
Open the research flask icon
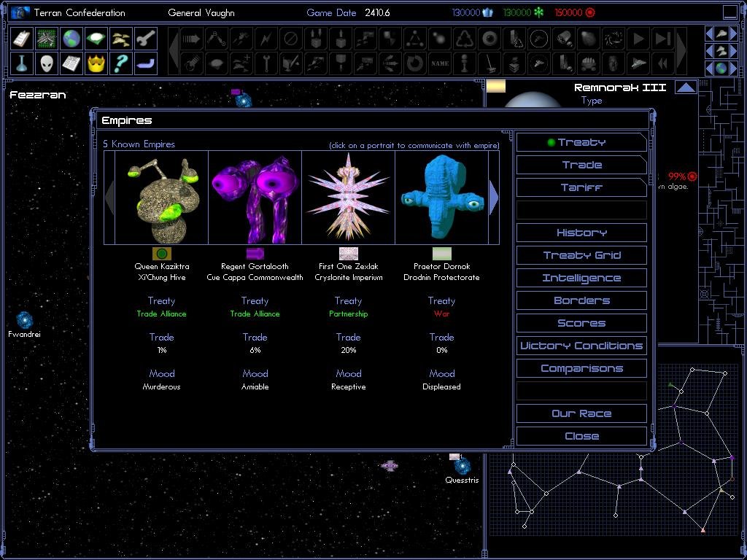23,63
